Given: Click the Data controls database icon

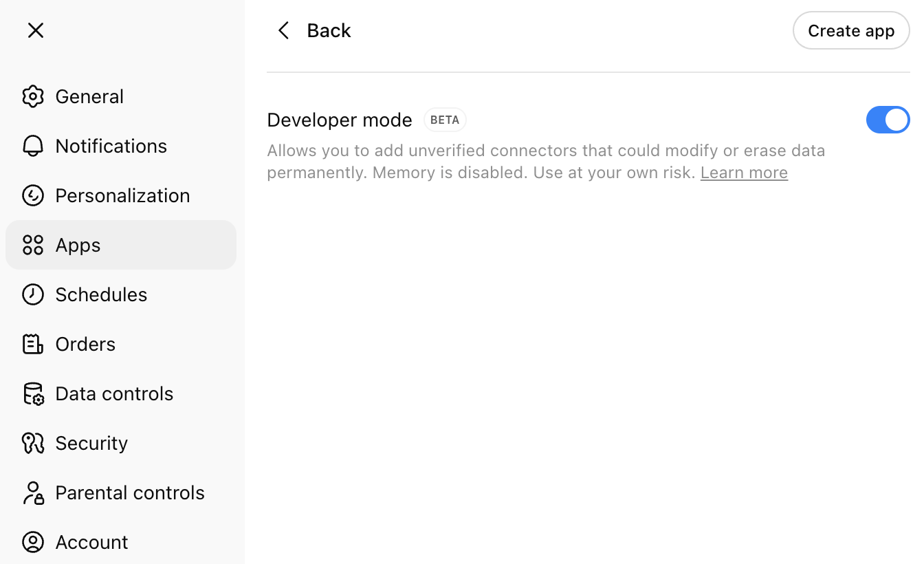Looking at the screenshot, I should (x=32, y=393).
